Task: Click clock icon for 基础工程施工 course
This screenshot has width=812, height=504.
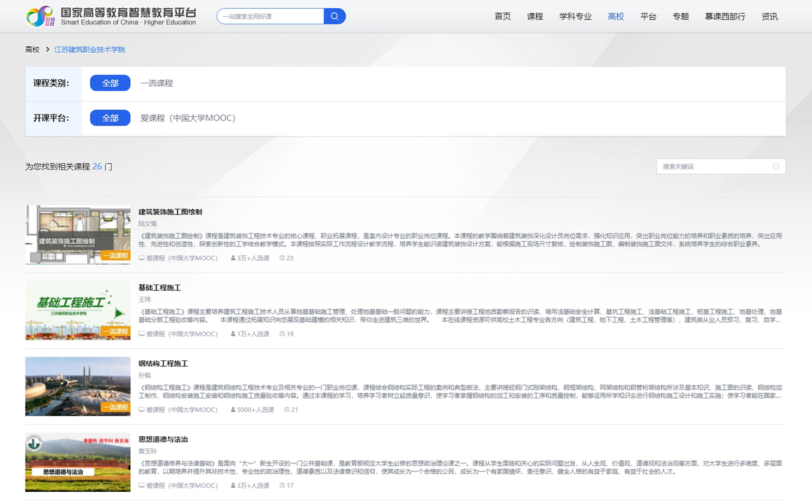Action: 282,334
